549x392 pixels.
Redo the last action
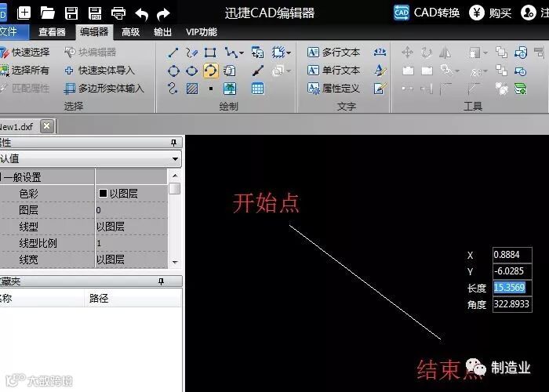pos(163,14)
